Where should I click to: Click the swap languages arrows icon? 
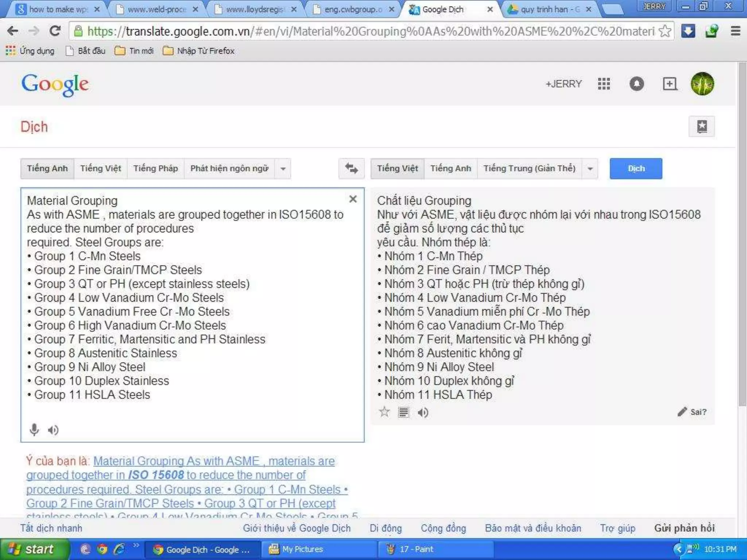point(351,168)
